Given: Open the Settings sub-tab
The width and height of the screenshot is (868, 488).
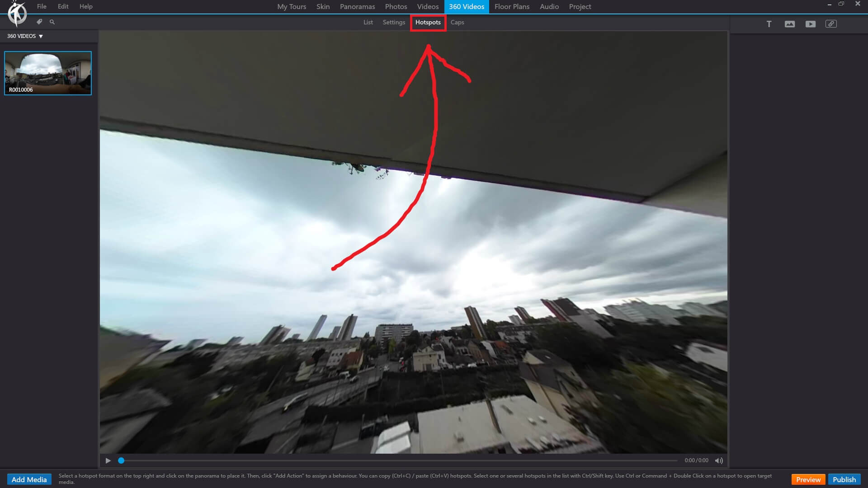Looking at the screenshot, I should 394,22.
